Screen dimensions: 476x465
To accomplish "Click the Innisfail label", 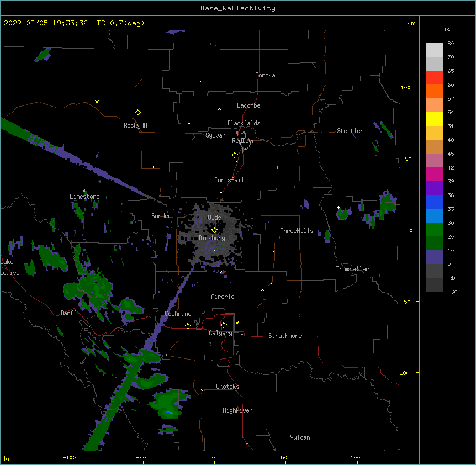I will (229, 180).
